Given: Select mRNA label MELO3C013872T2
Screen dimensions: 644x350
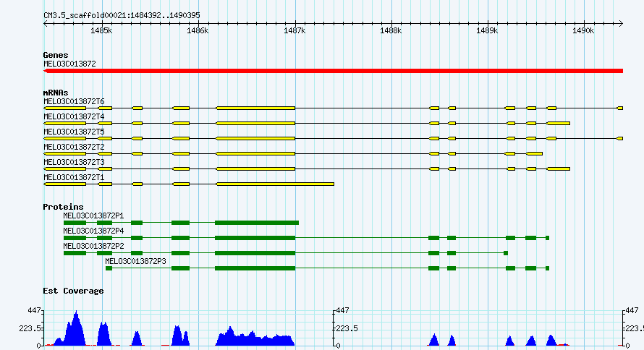Looking at the screenshot, I should [x=74, y=147].
